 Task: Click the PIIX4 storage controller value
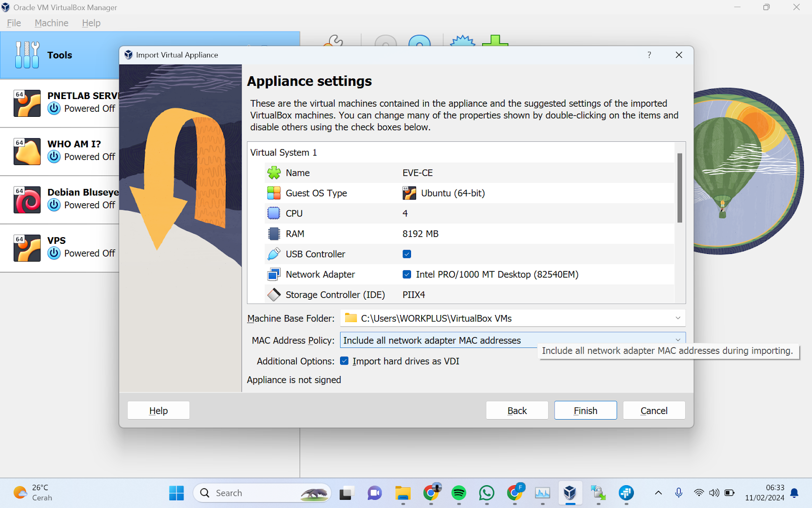[414, 295]
